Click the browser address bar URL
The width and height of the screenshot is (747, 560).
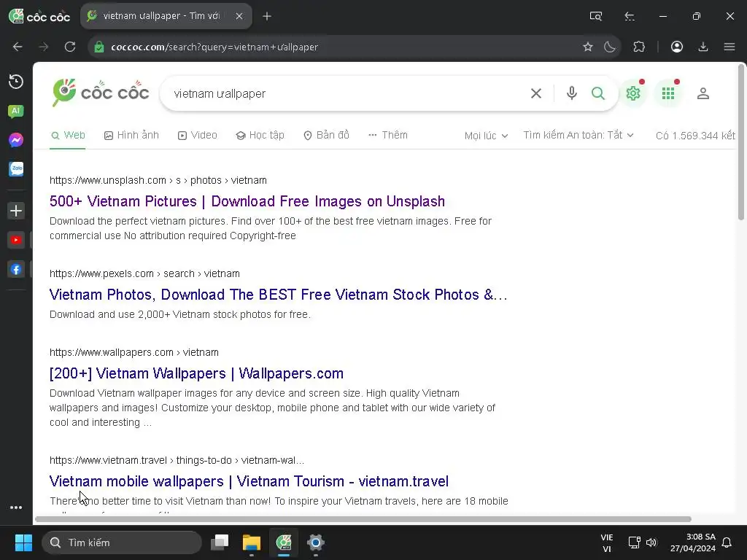[214, 47]
